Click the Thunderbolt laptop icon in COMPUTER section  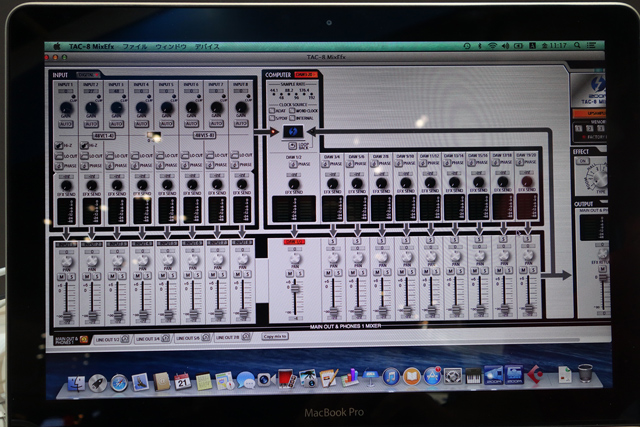tap(293, 131)
